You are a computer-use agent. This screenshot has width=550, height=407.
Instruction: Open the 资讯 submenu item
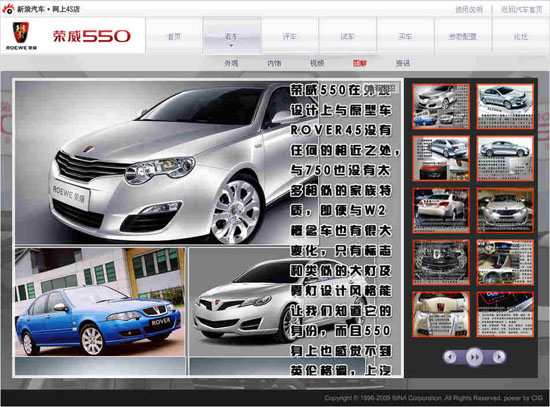click(403, 63)
